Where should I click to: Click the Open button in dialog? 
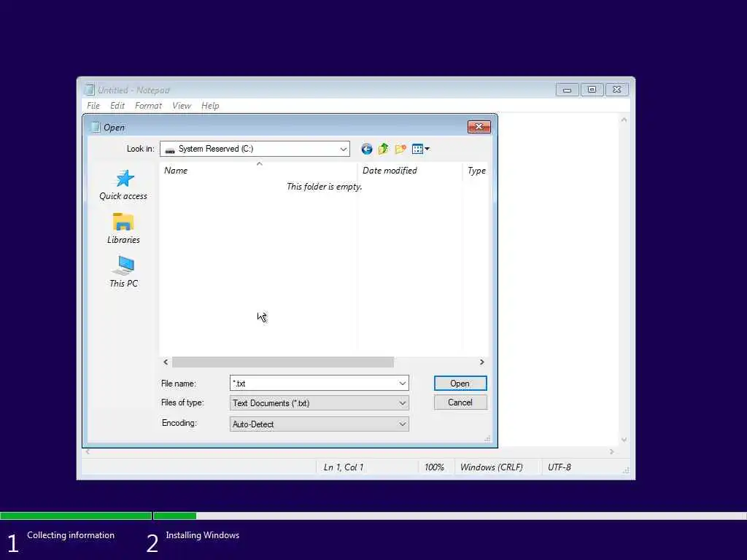tap(460, 384)
